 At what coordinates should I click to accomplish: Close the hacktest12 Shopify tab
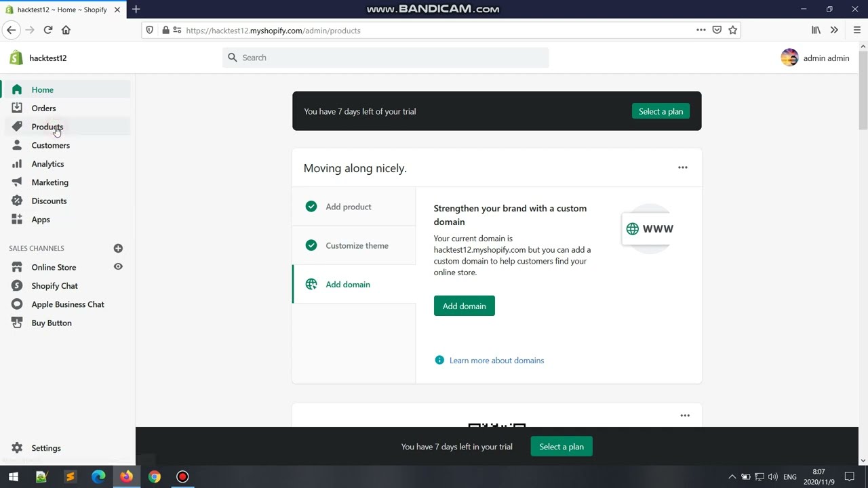click(117, 9)
